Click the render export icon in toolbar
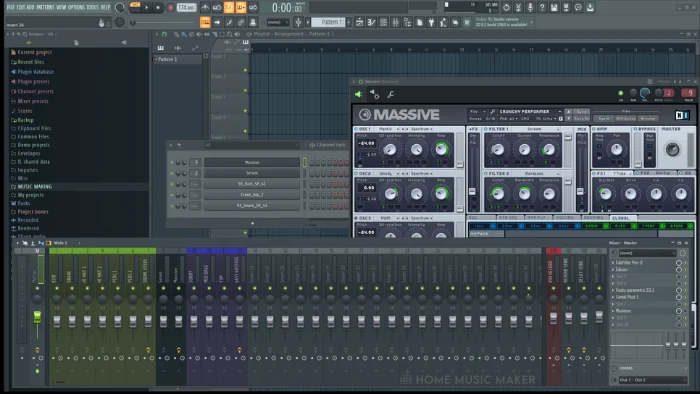This screenshot has height=394, width=700. coord(566,8)
